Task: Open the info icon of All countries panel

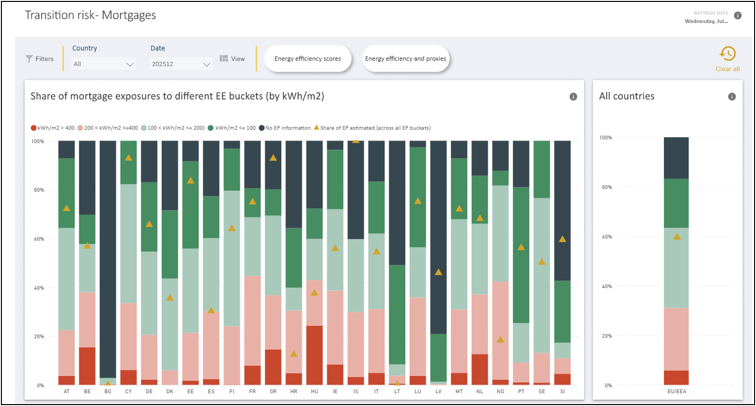Action: click(x=732, y=96)
